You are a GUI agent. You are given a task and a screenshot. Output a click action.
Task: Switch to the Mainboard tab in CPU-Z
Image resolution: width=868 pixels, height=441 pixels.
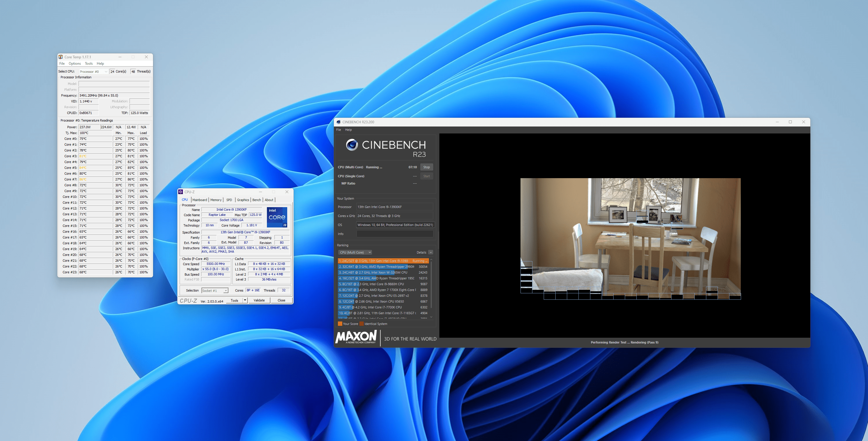click(x=200, y=200)
